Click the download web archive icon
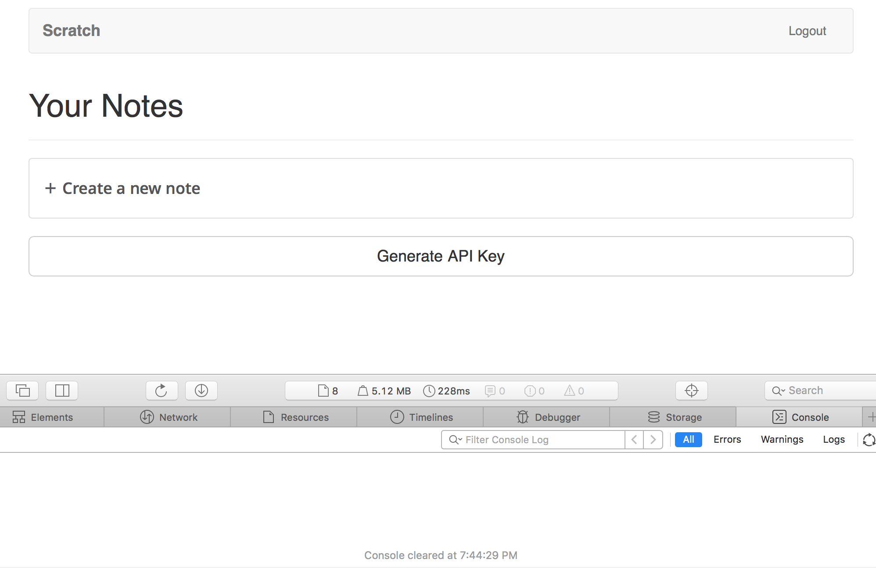The image size is (876, 588). pyautogui.click(x=201, y=391)
